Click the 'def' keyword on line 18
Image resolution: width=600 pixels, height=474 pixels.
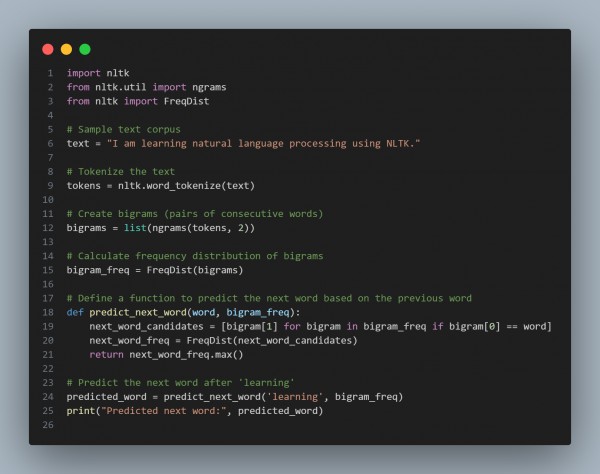(x=75, y=313)
